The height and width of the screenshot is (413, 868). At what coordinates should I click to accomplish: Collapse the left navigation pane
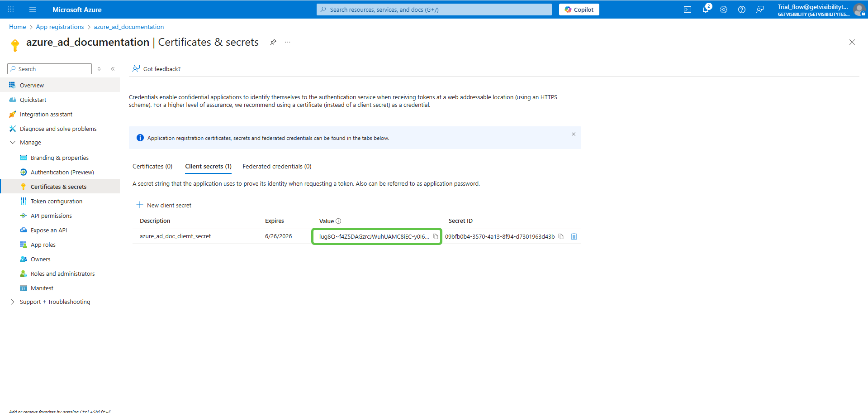113,69
